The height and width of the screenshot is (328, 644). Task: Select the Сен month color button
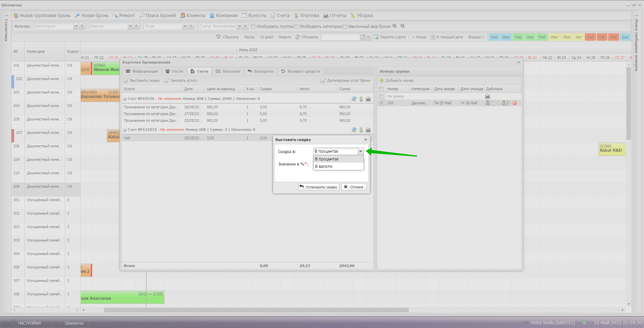(x=590, y=37)
